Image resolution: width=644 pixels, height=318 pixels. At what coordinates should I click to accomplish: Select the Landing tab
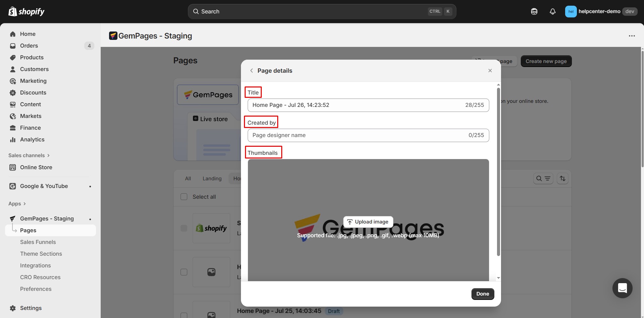212,178
